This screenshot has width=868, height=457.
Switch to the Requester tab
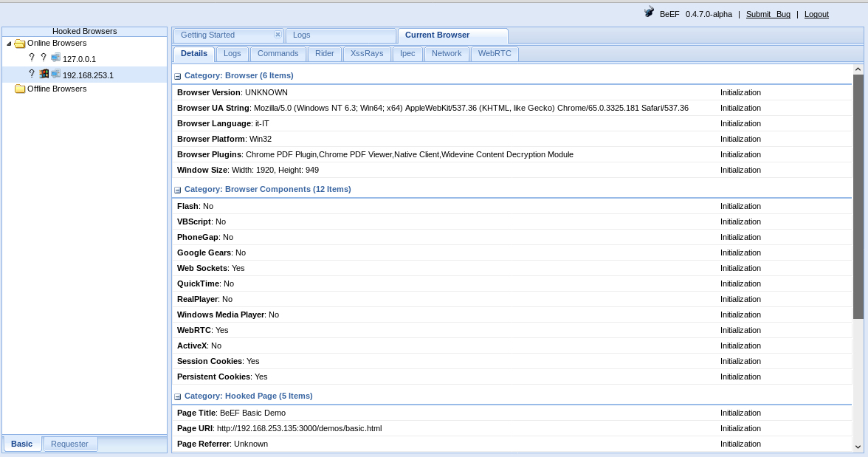pos(69,444)
